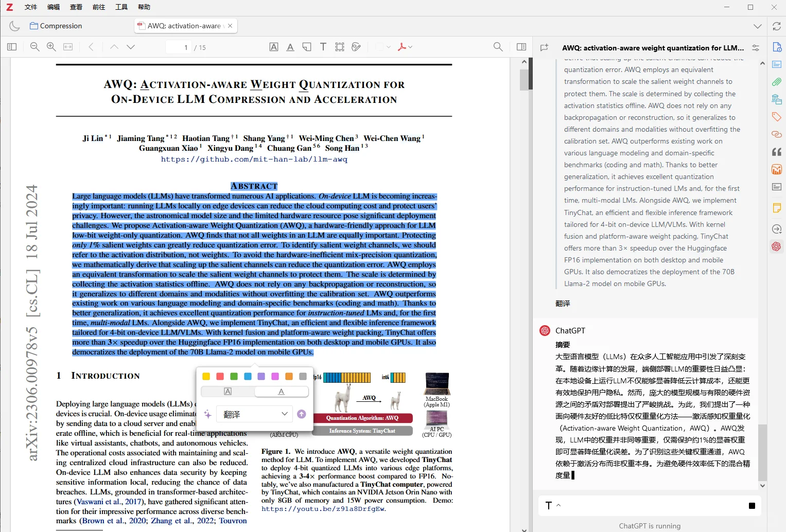Choose the sticky note annotation tool

click(x=306, y=46)
